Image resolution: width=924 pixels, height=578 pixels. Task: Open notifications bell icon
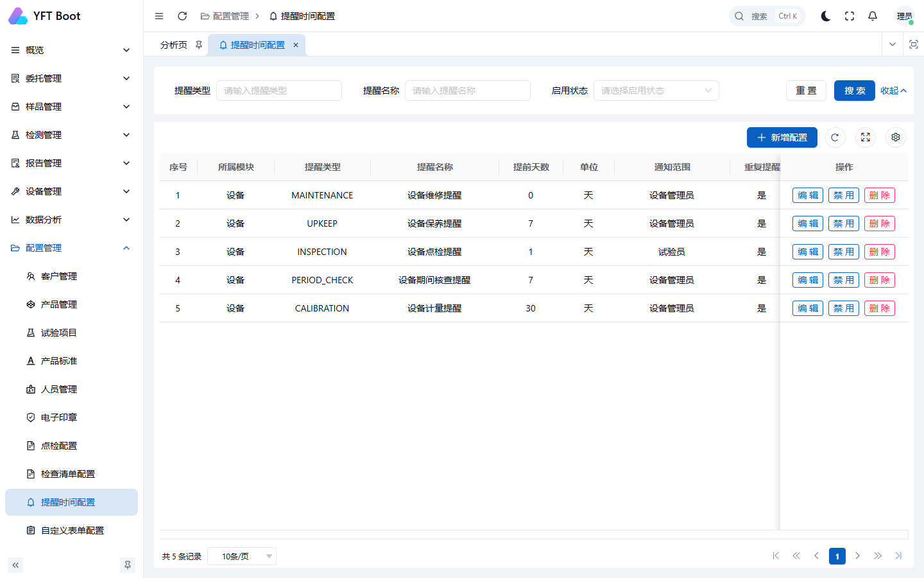[x=873, y=16]
